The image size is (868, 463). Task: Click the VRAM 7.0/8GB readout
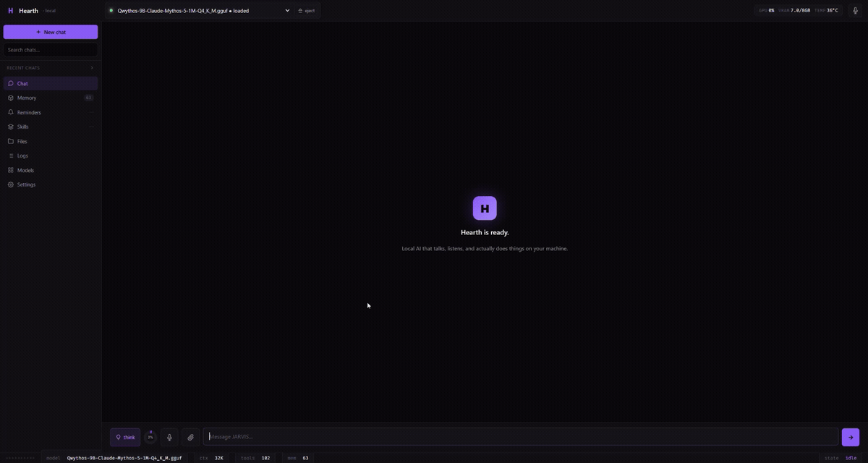point(794,11)
